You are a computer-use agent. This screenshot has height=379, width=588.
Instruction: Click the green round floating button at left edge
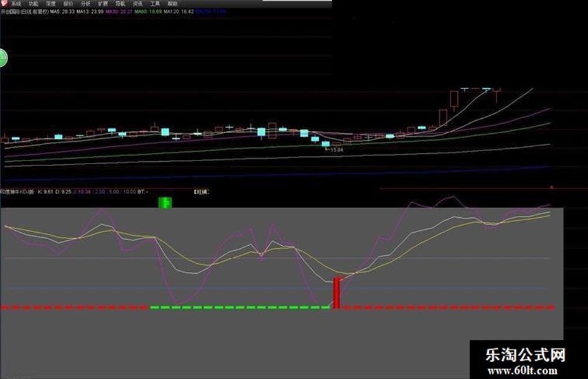tap(3, 58)
